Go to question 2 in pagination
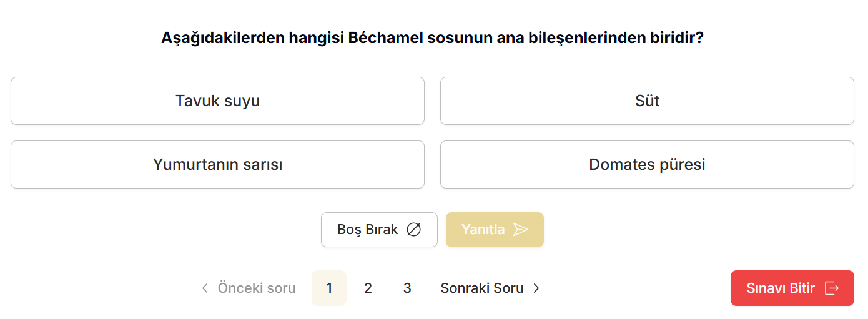The width and height of the screenshot is (868, 319). 368,288
